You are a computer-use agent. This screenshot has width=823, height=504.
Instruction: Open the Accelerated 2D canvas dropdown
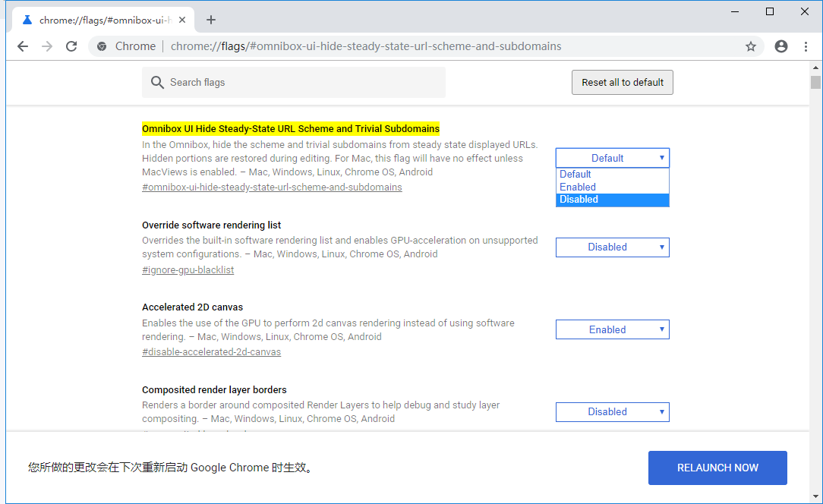(x=613, y=329)
